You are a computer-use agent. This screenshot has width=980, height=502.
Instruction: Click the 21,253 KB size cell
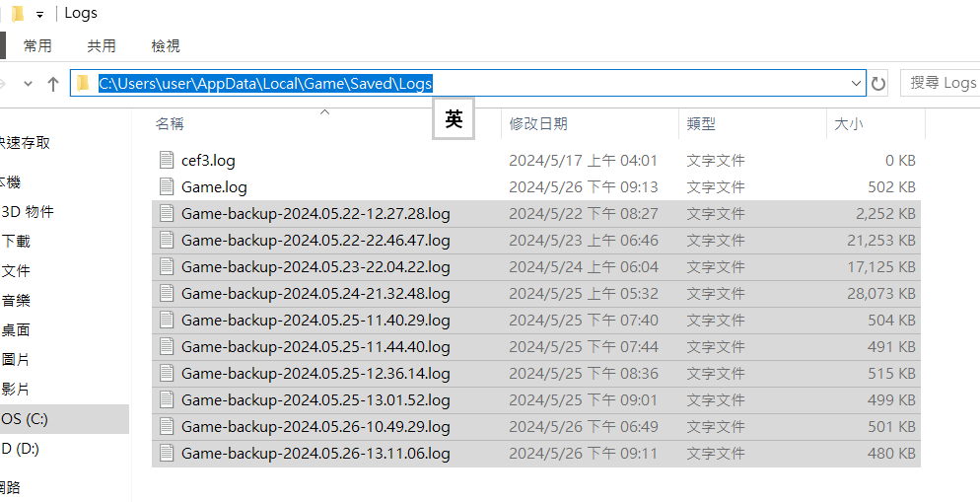point(881,241)
